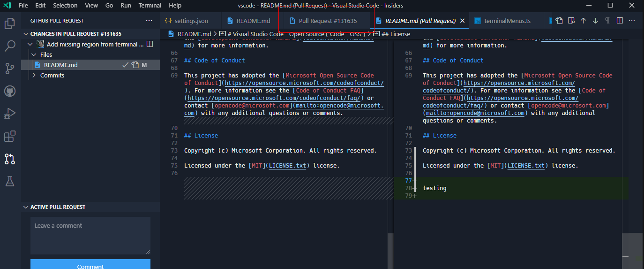Viewport: 644px width, 269px height.
Task: Click line number 73 in the left pane
Action: (x=174, y=150)
